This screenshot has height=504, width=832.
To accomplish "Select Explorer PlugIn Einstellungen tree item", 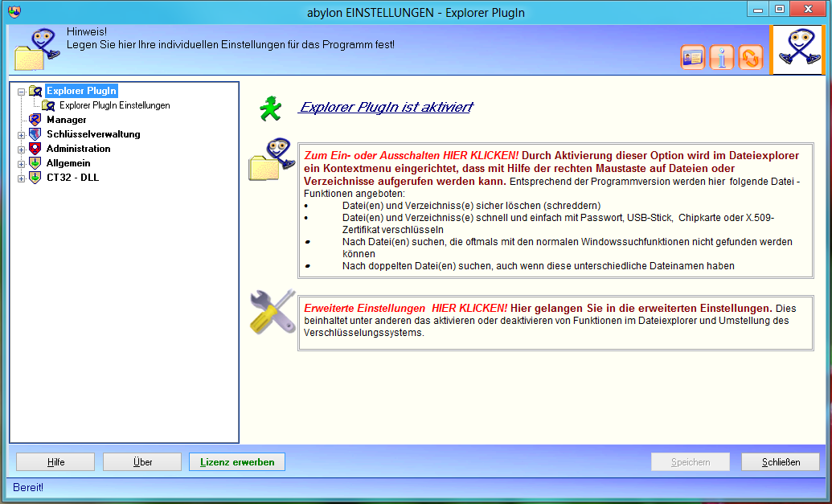I will click(115, 105).
